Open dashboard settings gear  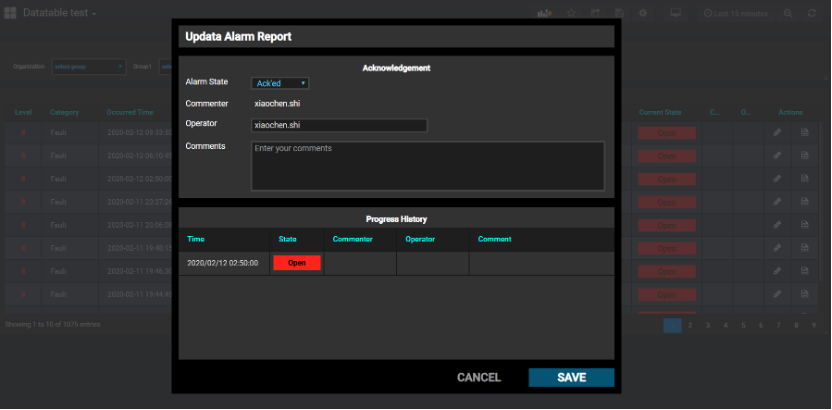point(643,13)
